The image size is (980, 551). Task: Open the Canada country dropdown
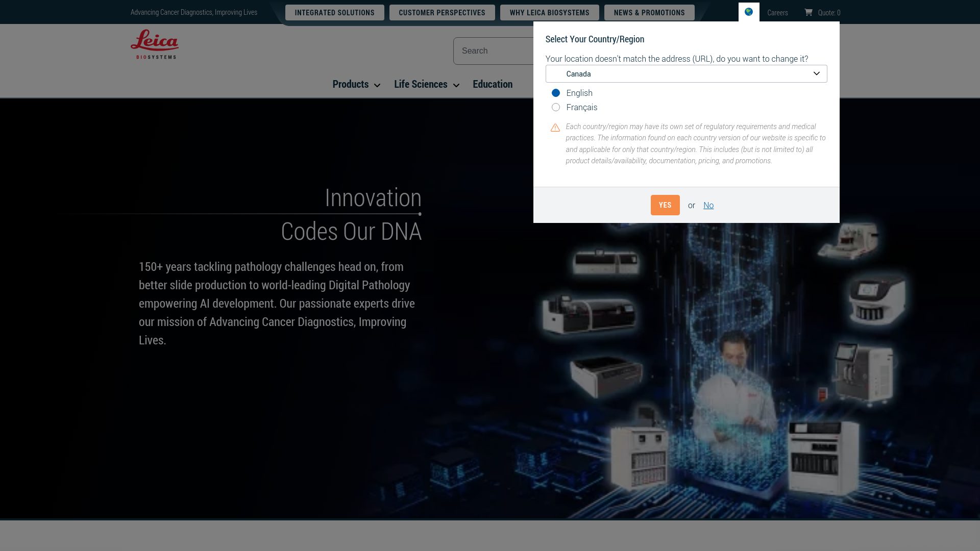(x=686, y=73)
